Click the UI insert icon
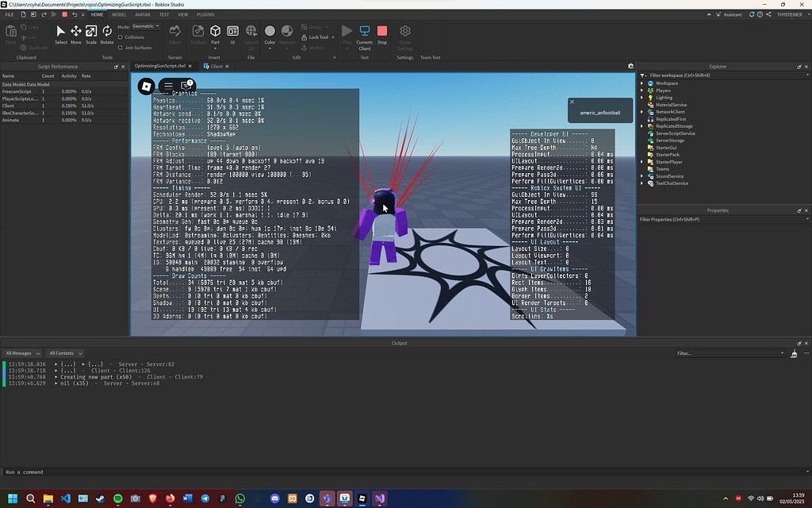Viewport: 812px width, 508px height. (x=232, y=32)
